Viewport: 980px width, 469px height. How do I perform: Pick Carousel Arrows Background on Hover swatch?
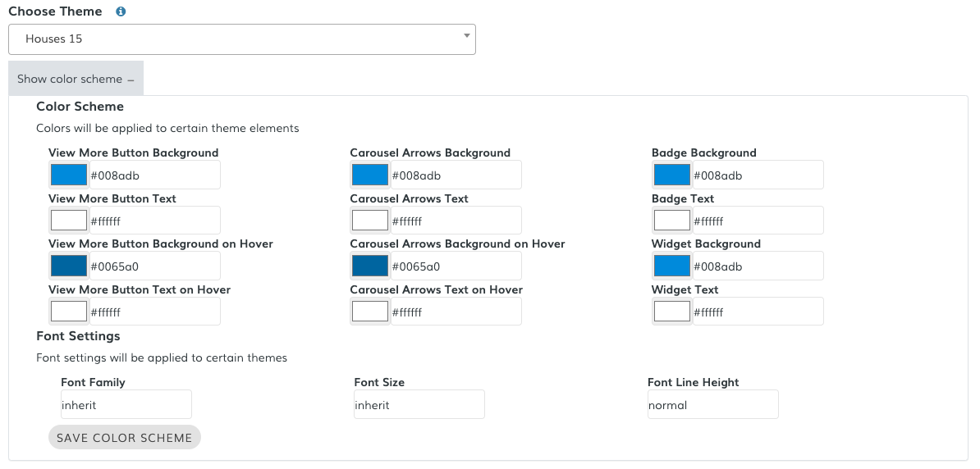tap(370, 266)
